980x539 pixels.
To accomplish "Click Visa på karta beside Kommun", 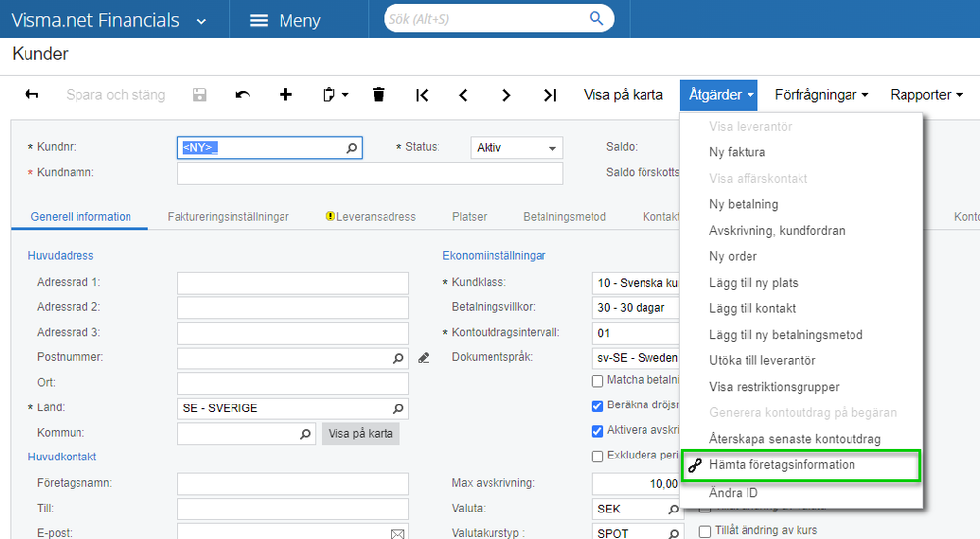I will point(361,433).
